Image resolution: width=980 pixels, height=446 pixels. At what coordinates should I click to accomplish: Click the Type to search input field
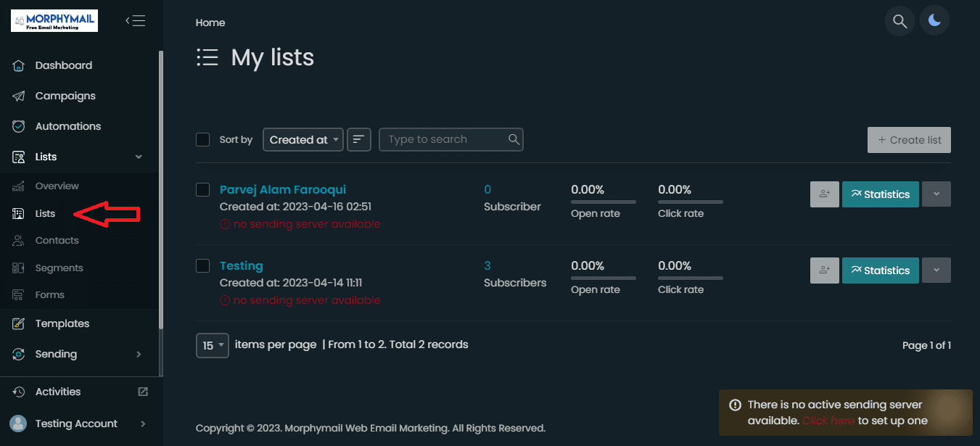click(x=451, y=139)
